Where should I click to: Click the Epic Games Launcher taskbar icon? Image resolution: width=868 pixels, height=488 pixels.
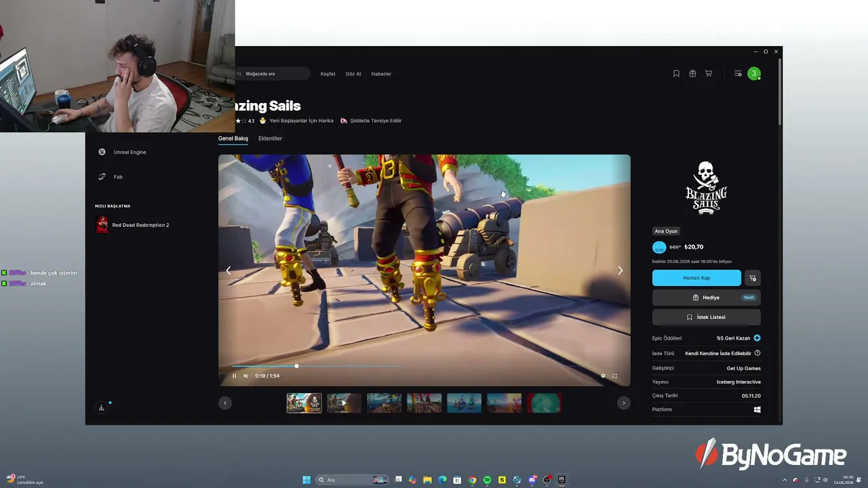[561, 480]
